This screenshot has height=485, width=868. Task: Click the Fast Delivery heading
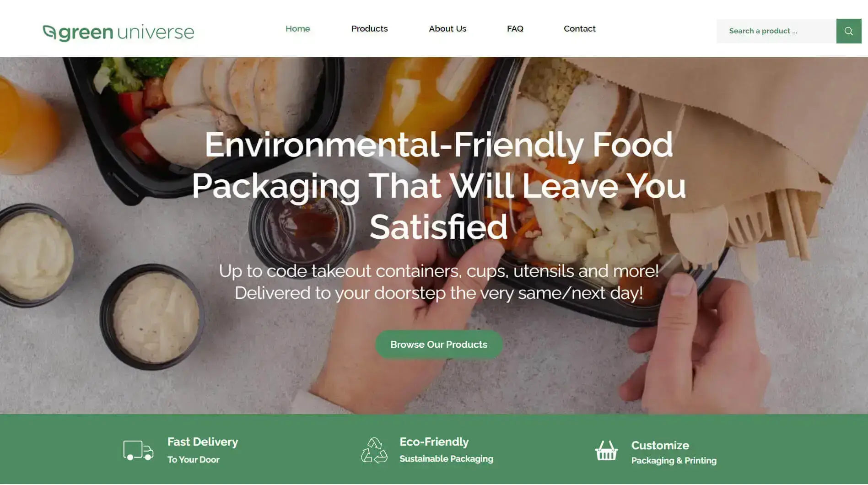[203, 442]
